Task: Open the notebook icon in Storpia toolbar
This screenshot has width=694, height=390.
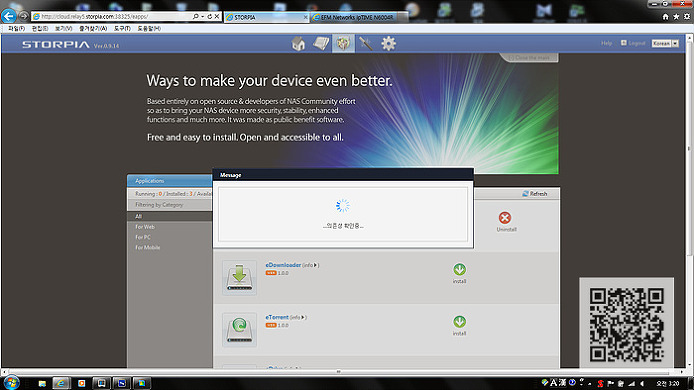Action: (x=321, y=43)
